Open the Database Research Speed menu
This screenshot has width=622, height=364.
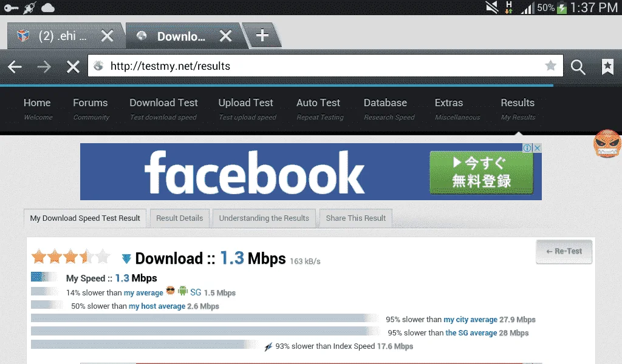(x=389, y=109)
